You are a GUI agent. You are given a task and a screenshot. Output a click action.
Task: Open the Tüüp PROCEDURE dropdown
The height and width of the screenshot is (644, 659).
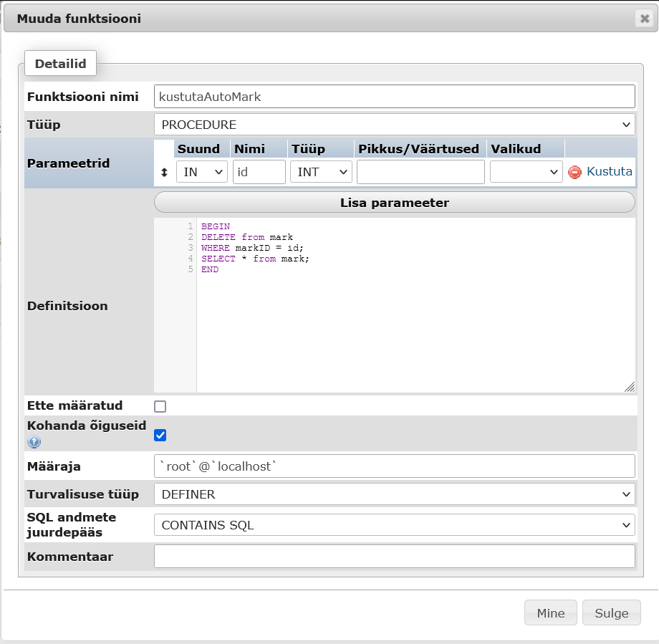[x=394, y=125]
